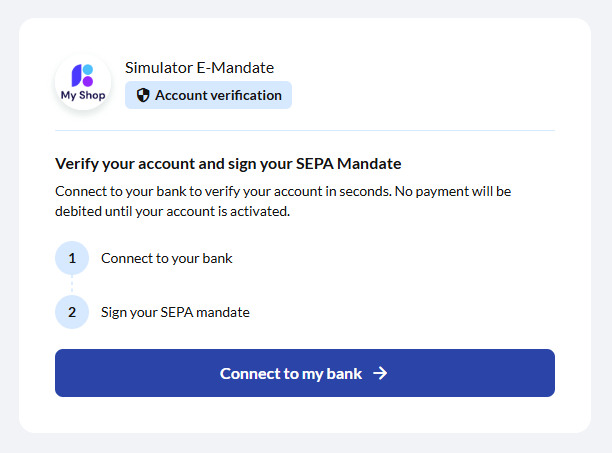Click the horizontal divider under the header
This screenshot has width=612, height=453.
pyautogui.click(x=305, y=130)
